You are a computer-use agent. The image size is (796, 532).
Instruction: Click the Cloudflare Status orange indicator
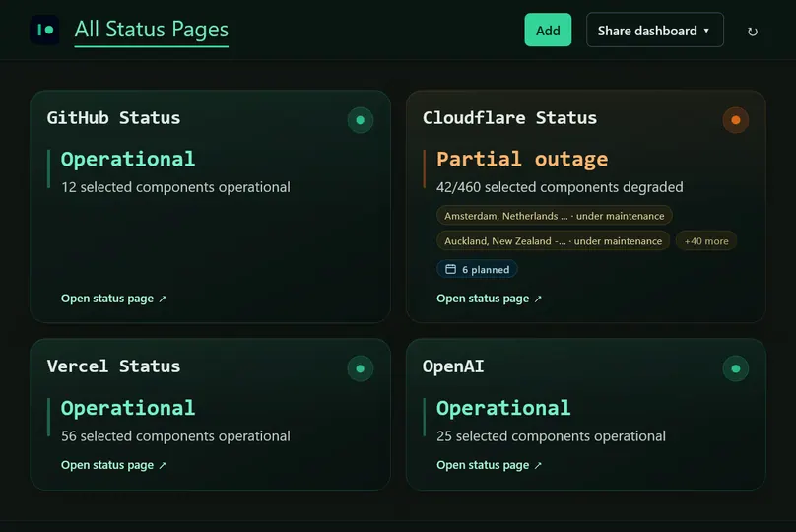[736, 120]
